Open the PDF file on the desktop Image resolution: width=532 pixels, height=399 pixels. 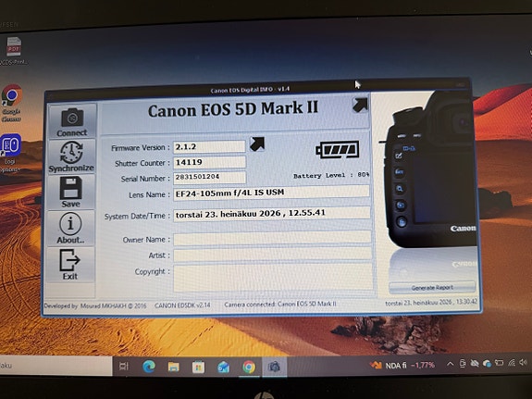(14, 51)
